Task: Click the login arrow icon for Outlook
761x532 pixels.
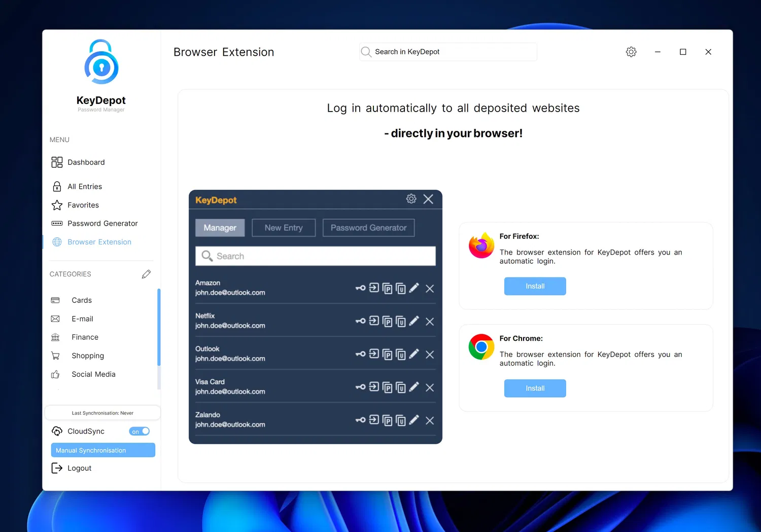Action: point(374,354)
